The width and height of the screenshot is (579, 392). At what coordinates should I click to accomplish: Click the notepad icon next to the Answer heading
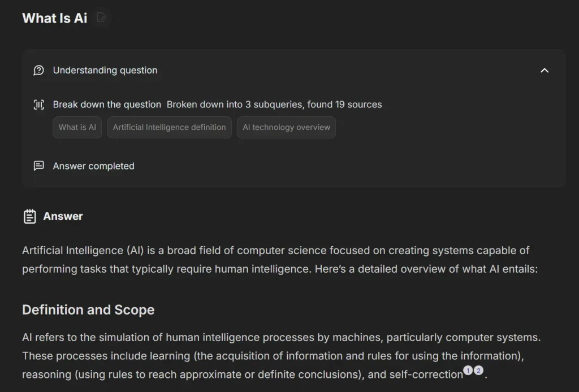coord(28,215)
